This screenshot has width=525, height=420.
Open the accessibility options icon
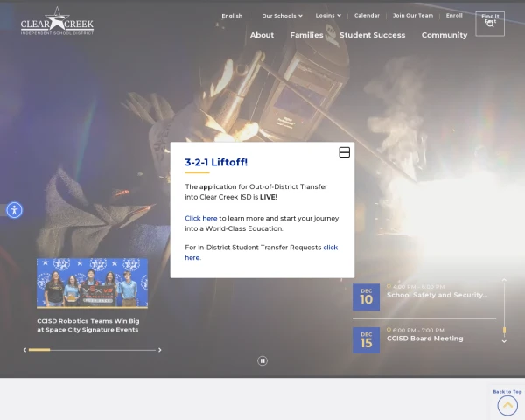click(x=14, y=210)
